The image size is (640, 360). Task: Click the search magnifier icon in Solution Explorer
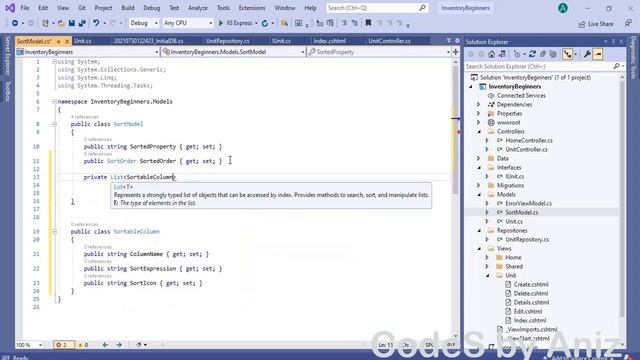click(x=616, y=66)
